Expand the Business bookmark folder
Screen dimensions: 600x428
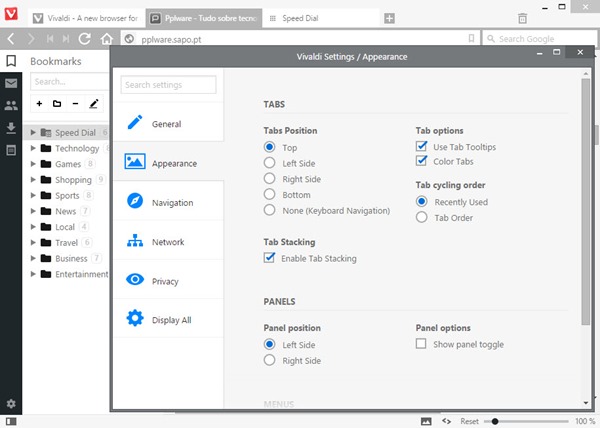33,258
